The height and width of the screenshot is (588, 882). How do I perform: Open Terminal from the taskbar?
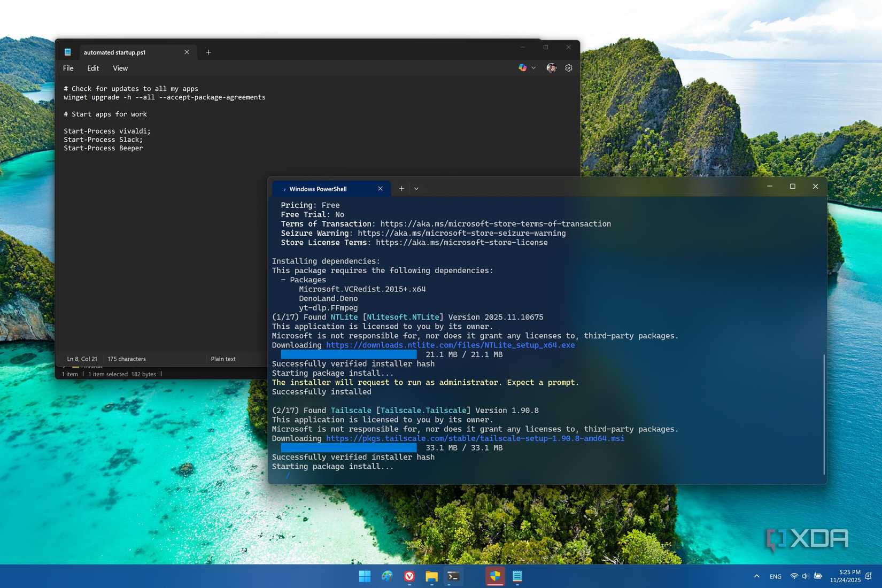[x=453, y=576]
